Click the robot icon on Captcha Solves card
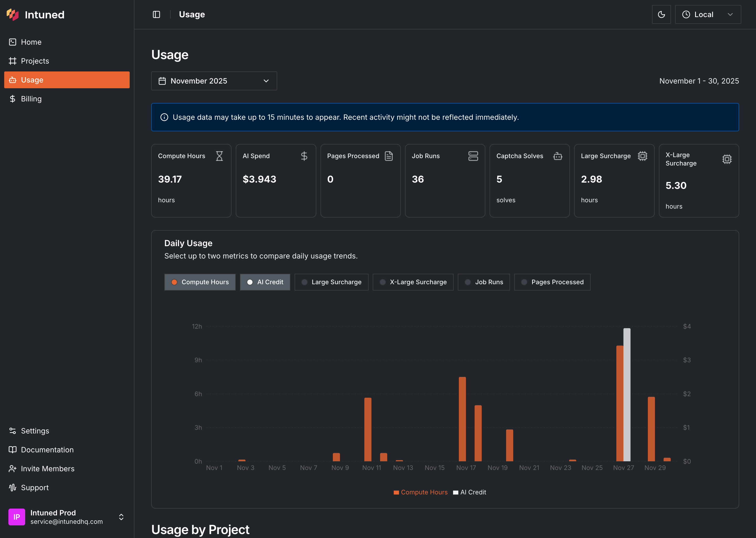The width and height of the screenshot is (756, 538). [558, 156]
